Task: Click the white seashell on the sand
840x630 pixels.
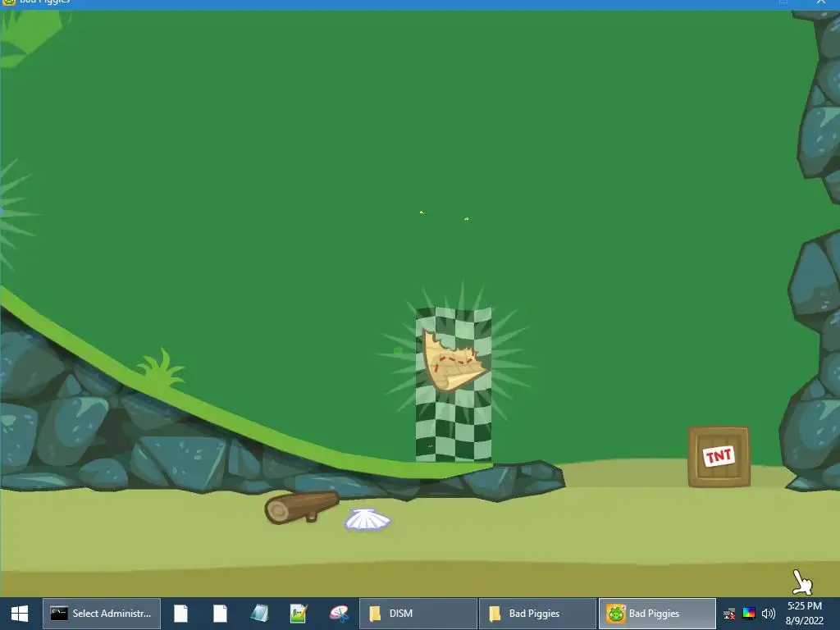Action: coord(367,520)
